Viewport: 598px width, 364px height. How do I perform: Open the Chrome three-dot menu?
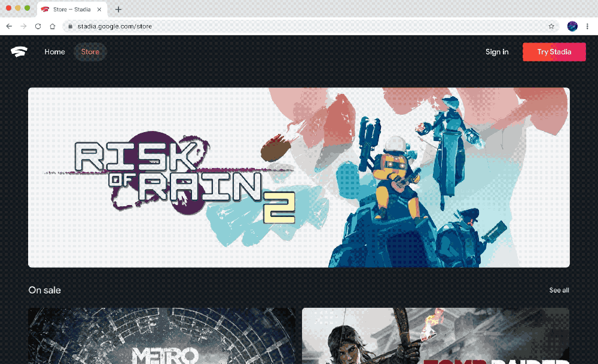tap(588, 26)
